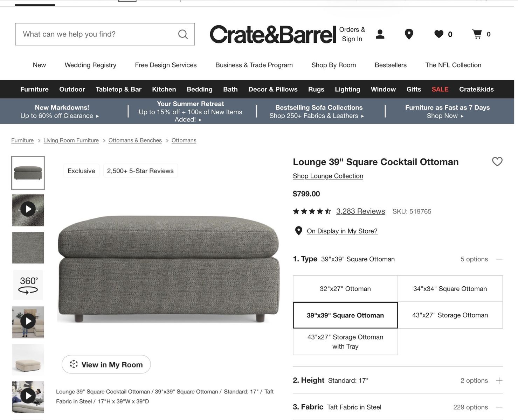518x420 pixels.
Task: Open the SALE menu item
Action: coord(440,89)
